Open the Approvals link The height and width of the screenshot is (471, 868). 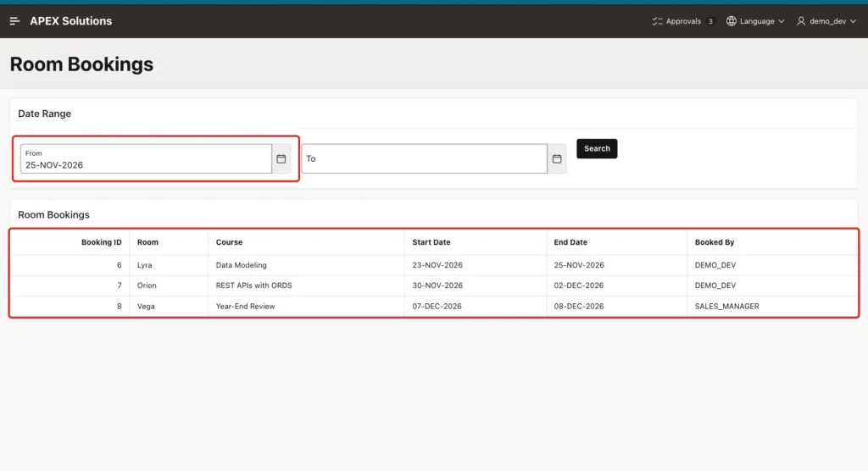coord(683,21)
